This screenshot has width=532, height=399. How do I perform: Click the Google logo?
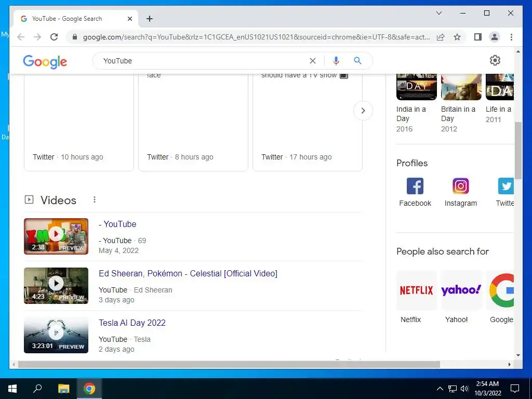pos(45,61)
